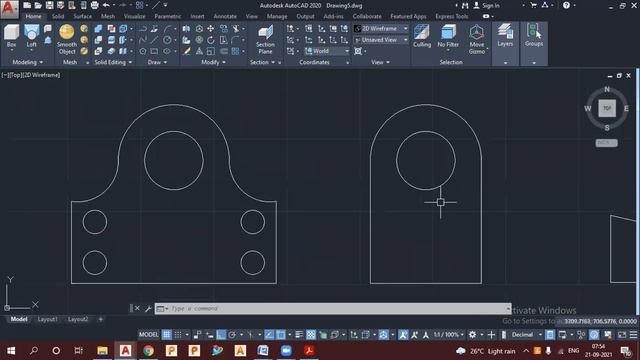
Task: Switch to the Express Tools ribbon tab
Action: tap(451, 16)
